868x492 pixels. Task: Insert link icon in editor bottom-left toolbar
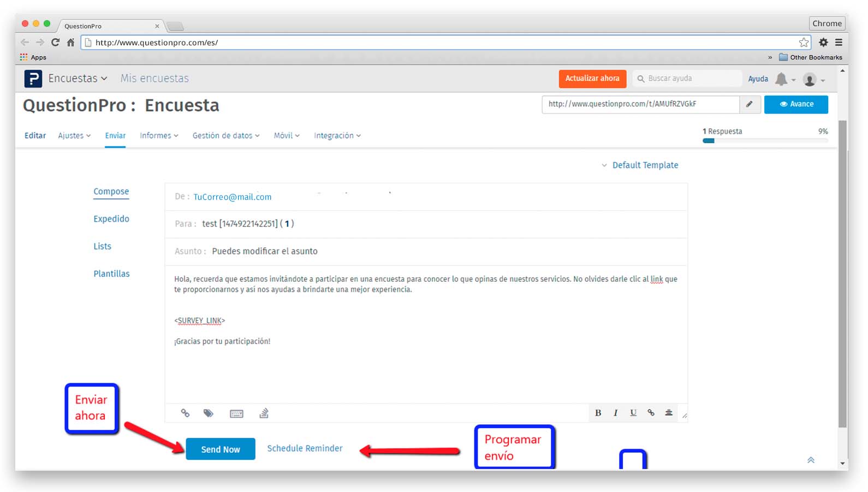[x=185, y=413]
